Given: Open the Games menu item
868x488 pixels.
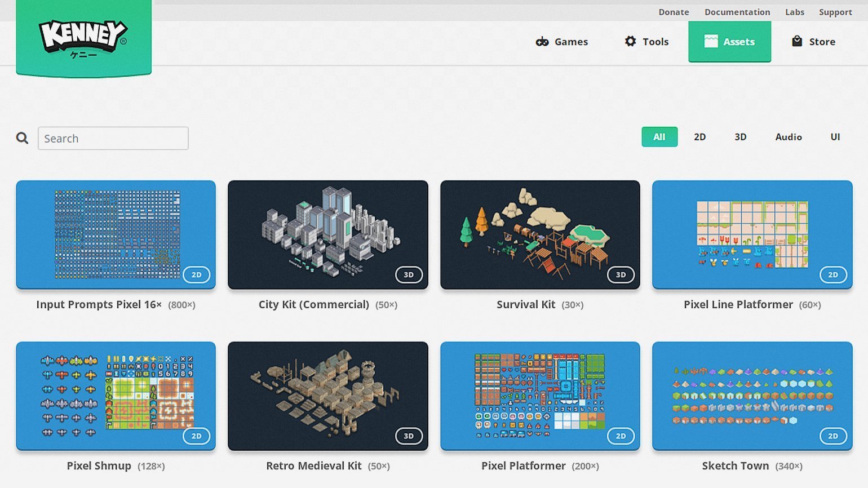Looking at the screenshot, I should tap(562, 42).
